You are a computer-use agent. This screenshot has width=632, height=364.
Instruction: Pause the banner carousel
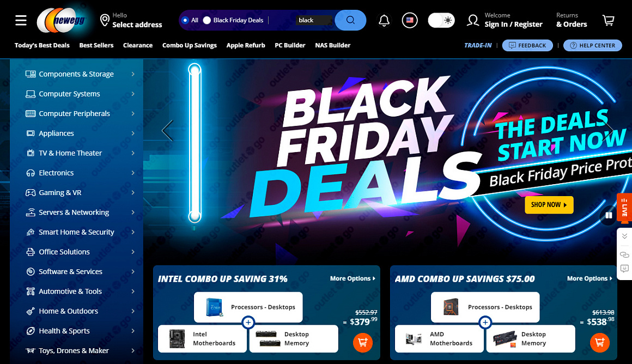609,215
